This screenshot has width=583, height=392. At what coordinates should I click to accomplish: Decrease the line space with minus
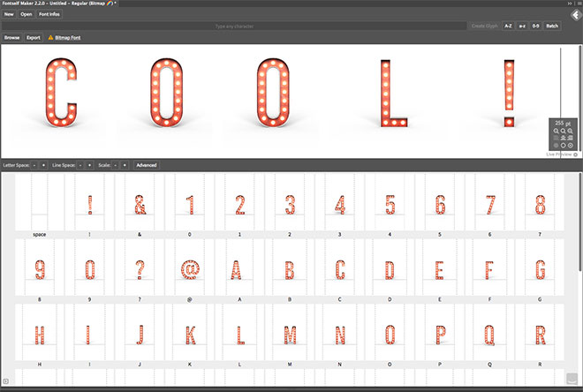click(80, 165)
